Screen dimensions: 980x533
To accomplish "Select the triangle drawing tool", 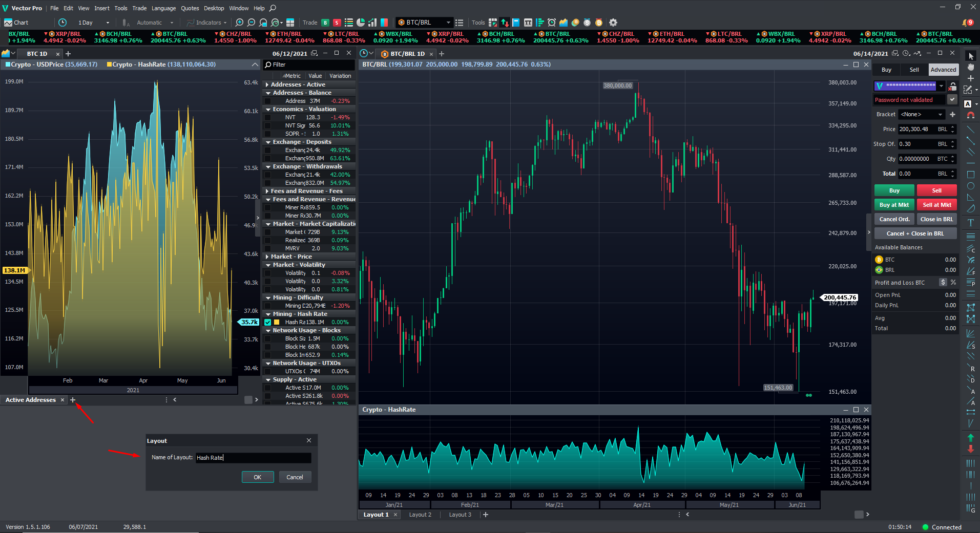I will (970, 197).
